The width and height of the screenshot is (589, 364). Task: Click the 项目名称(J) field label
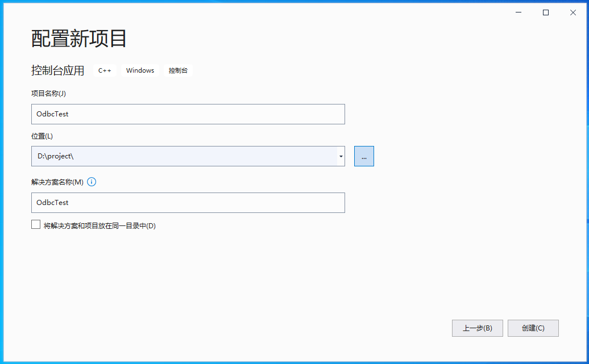[49, 94]
